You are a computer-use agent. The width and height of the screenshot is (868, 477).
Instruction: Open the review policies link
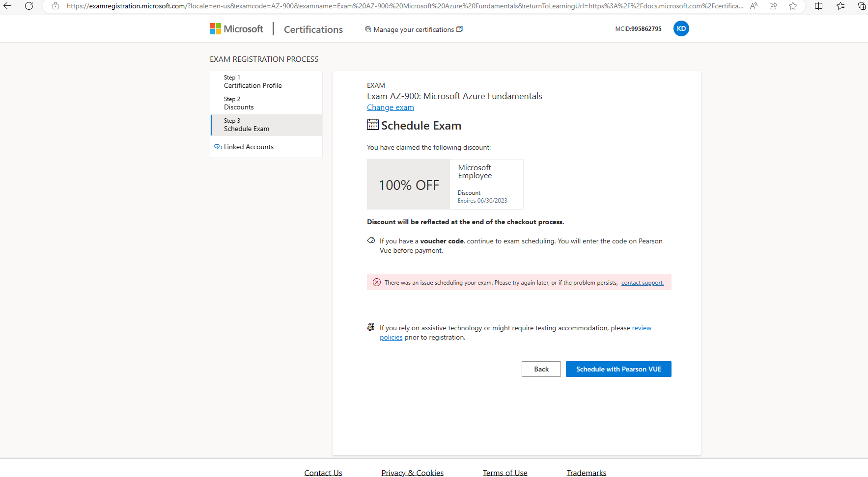642,328
